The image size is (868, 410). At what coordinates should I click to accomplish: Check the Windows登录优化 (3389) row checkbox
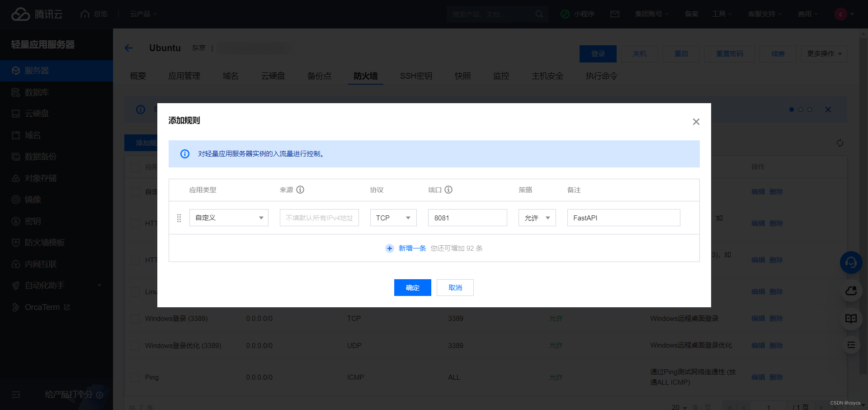pos(135,346)
